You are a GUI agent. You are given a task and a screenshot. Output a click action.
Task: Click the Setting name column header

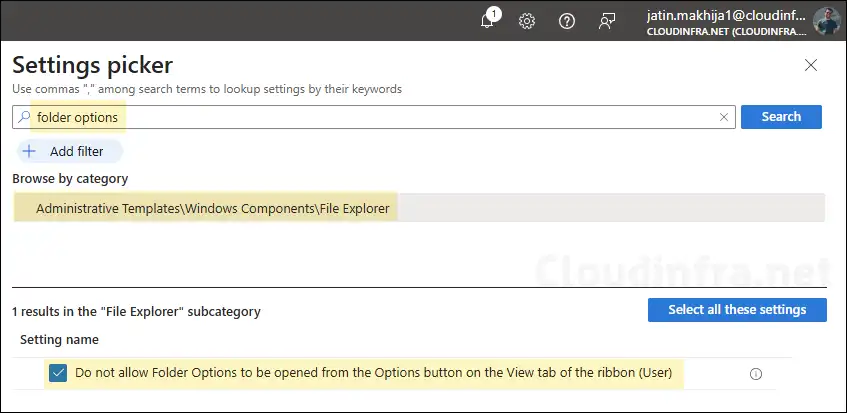click(59, 340)
